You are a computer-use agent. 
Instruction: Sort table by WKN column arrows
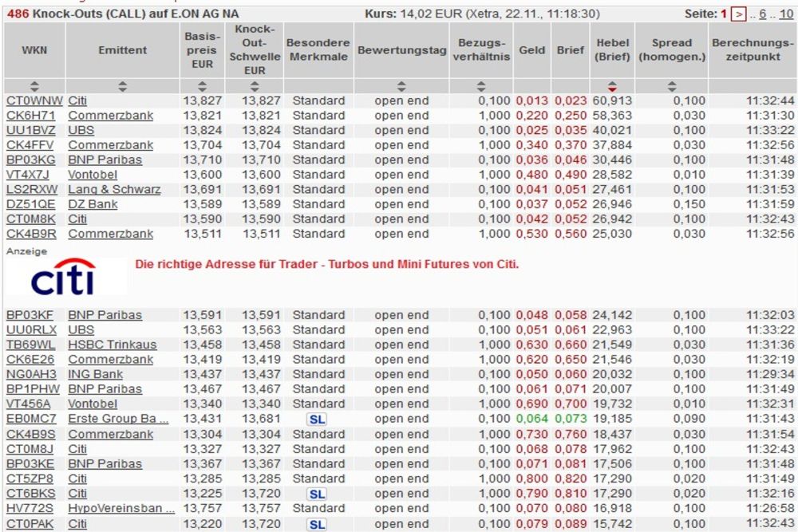coord(34,86)
